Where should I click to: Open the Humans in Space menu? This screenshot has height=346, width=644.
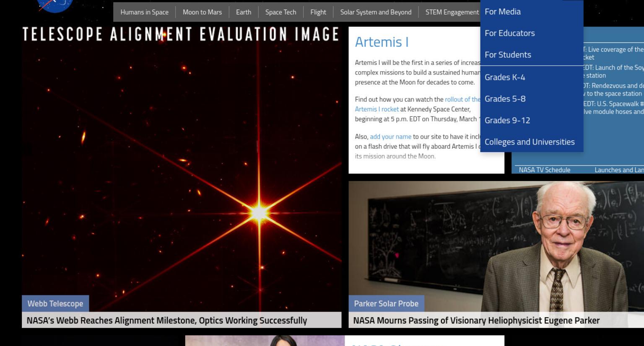(x=144, y=12)
